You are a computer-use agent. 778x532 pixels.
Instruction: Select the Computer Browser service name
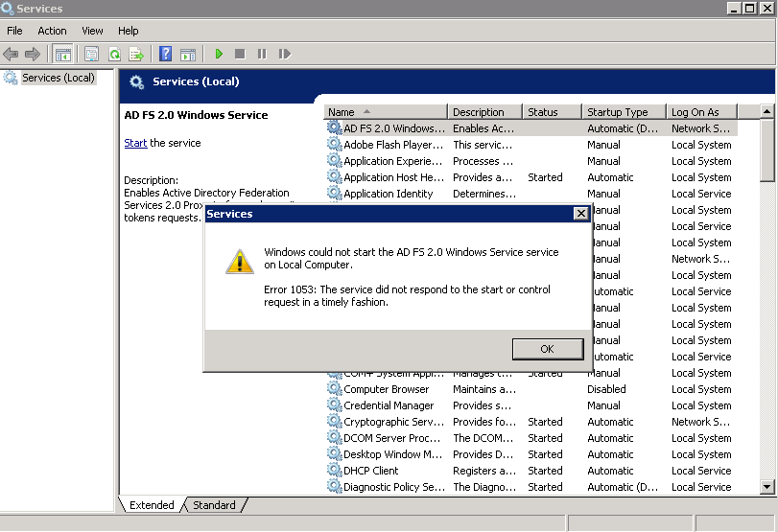(386, 389)
